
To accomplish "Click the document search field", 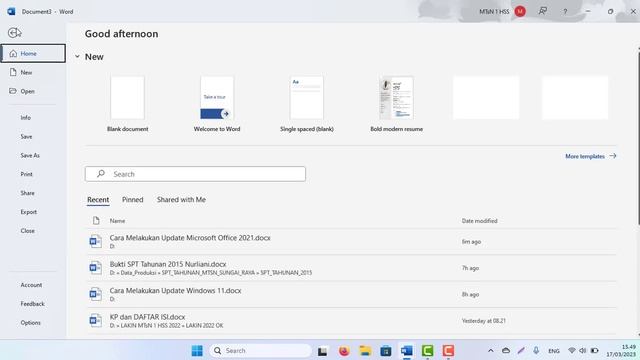I will pyautogui.click(x=195, y=174).
